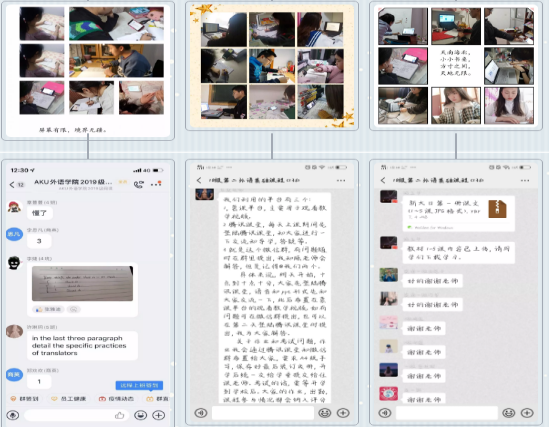The width and height of the screenshot is (549, 427).
Task: Tap plus attachment icon in right chat
Action: (x=527, y=413)
